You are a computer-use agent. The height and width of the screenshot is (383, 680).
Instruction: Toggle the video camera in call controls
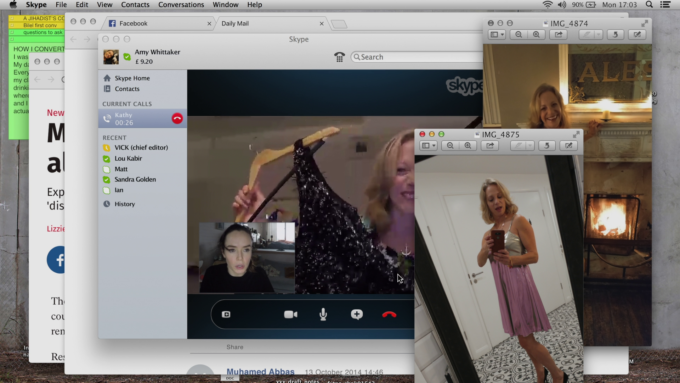[x=291, y=314]
